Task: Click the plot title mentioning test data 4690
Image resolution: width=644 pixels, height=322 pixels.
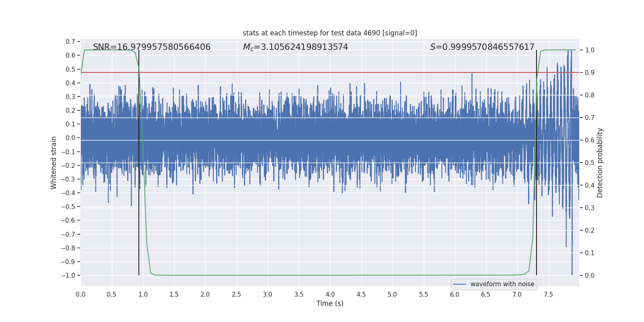Action: click(330, 33)
